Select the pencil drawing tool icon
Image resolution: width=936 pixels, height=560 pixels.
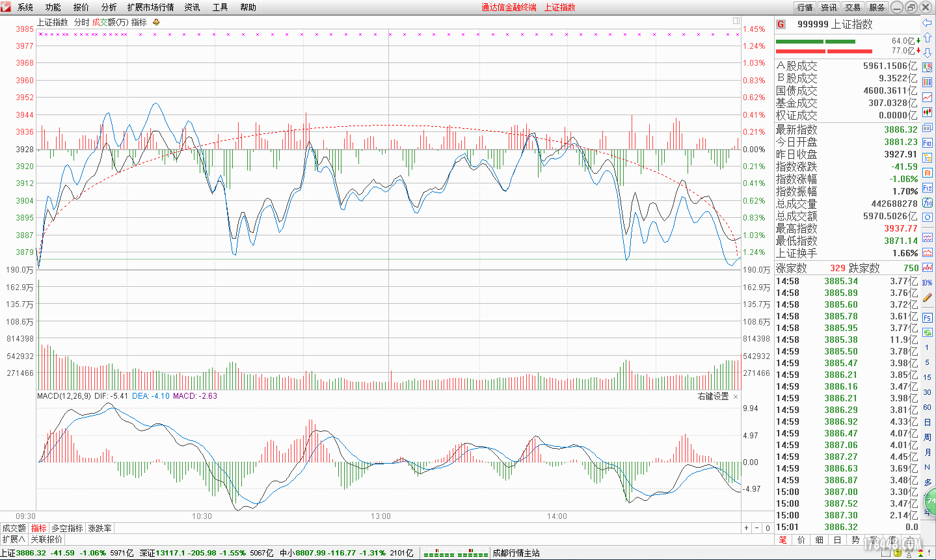(928, 297)
